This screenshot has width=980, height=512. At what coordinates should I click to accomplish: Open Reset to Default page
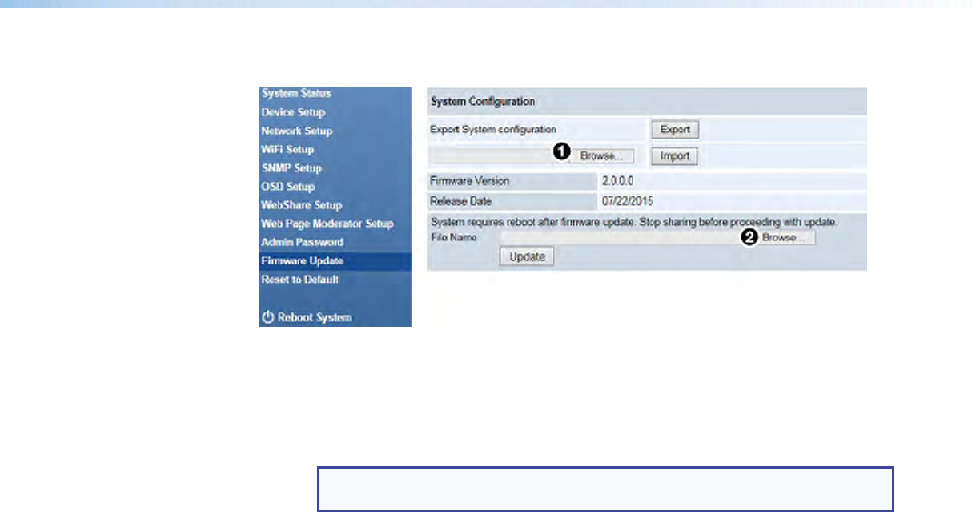point(299,280)
